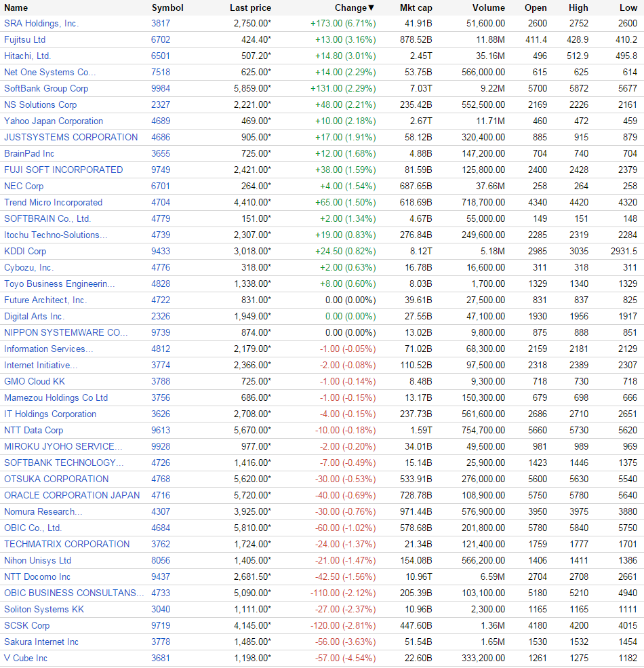Image resolution: width=644 pixels, height=668 pixels.
Task: Select the +173.00 (6.71%) change value
Action: click(343, 24)
